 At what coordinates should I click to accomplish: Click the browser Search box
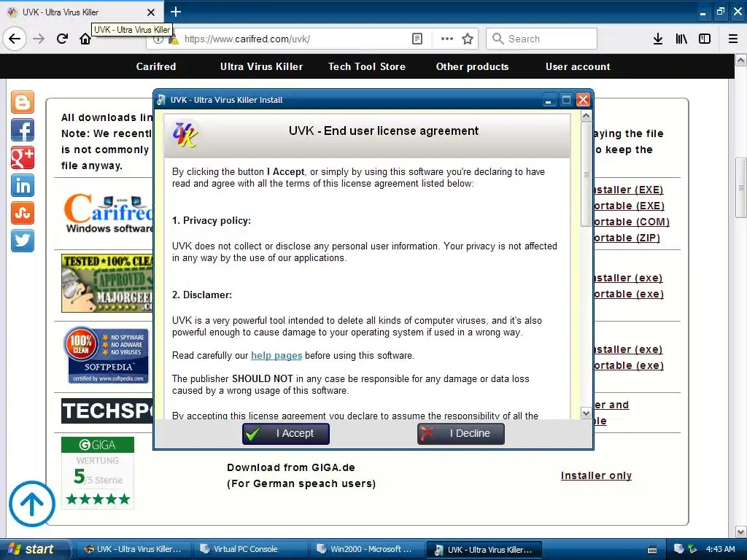coord(542,39)
